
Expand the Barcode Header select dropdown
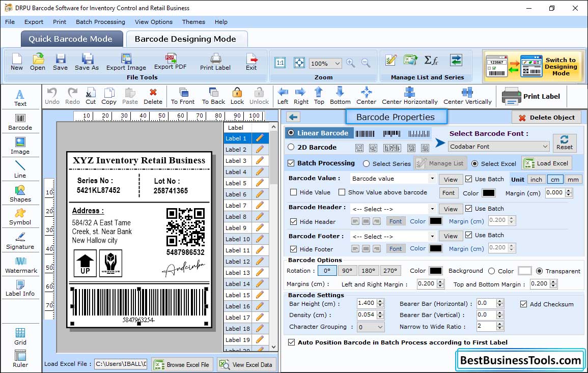[x=432, y=209]
